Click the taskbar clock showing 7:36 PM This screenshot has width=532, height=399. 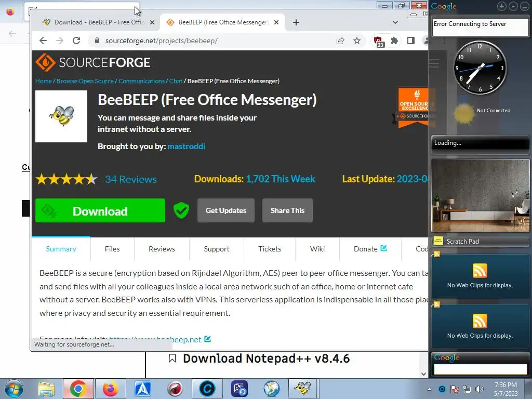click(x=506, y=389)
